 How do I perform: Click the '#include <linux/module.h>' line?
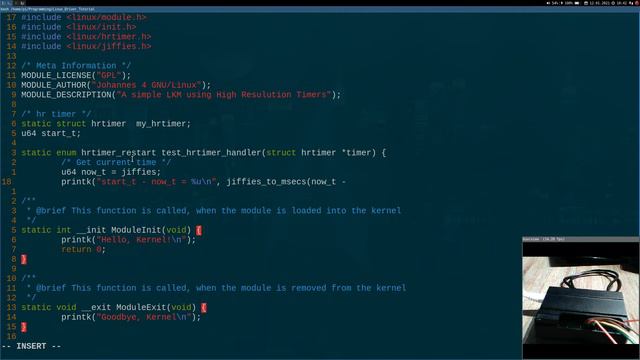pyautogui.click(x=84, y=18)
